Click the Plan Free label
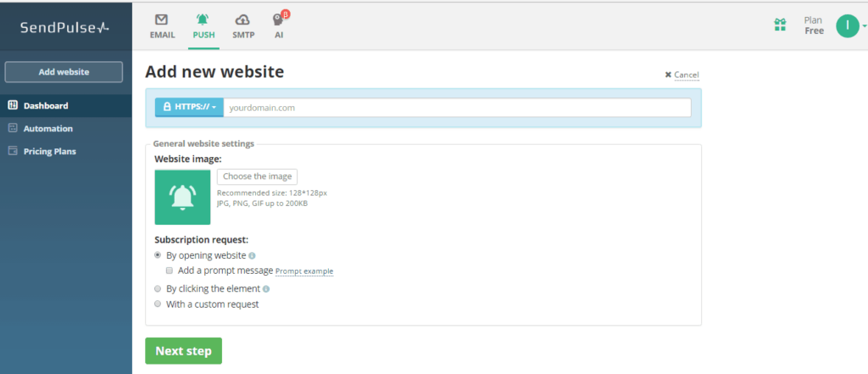The width and height of the screenshot is (868, 374). click(814, 25)
